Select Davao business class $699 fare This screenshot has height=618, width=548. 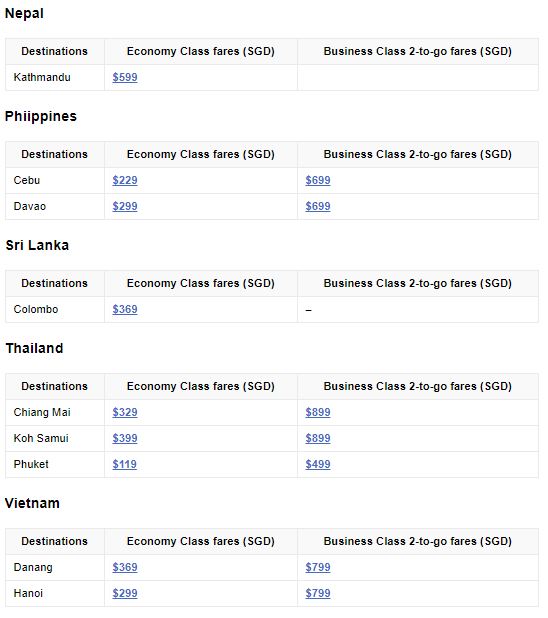318,207
